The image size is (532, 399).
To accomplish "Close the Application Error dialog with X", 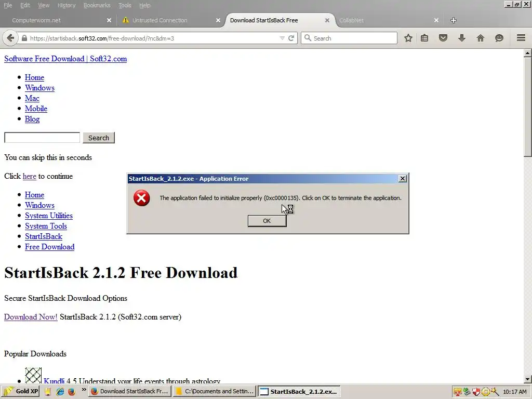I will 403,179.
